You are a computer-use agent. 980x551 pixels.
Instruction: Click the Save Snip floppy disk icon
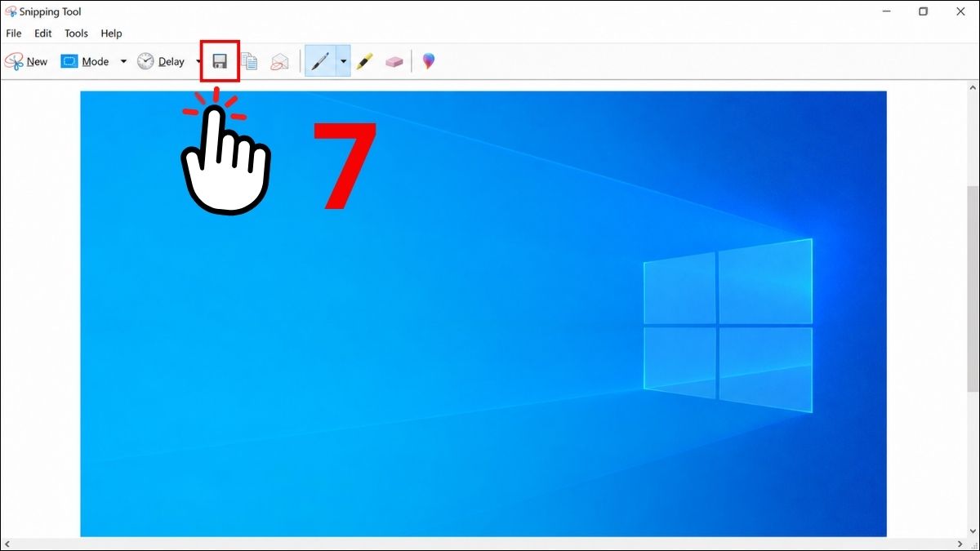220,61
